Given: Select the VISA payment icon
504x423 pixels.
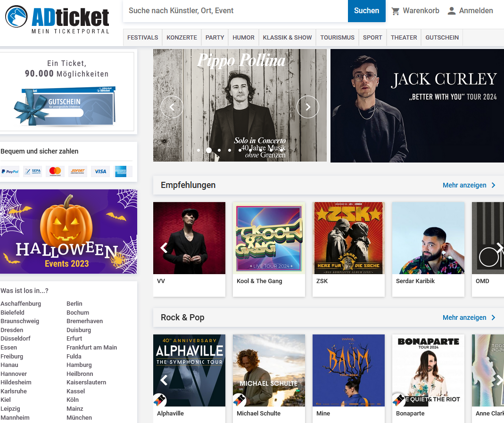Looking at the screenshot, I should click(100, 171).
